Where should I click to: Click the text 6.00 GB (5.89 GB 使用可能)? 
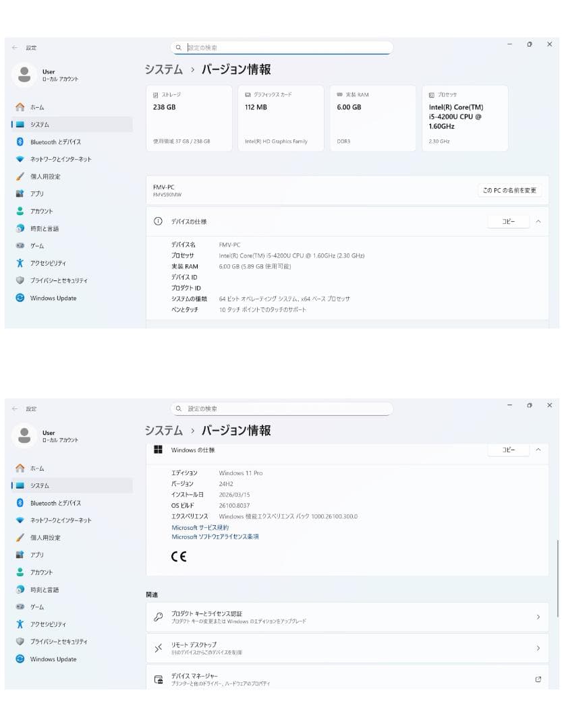[x=254, y=266]
